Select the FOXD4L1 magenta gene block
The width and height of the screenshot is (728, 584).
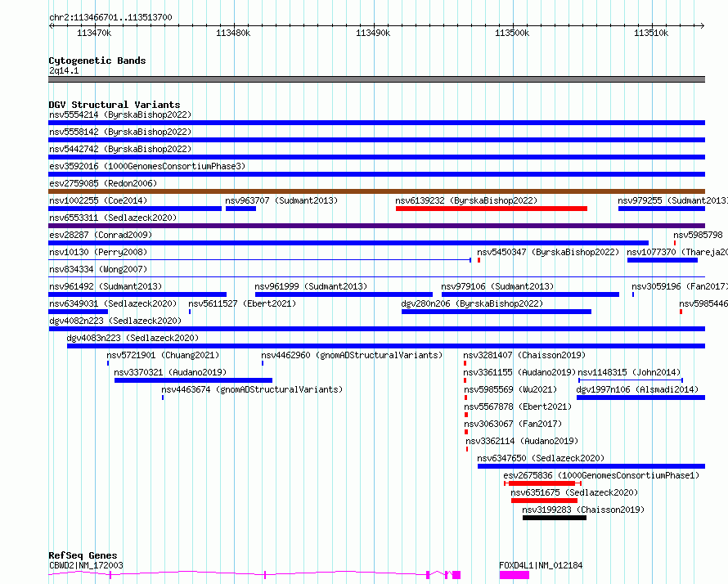click(x=515, y=575)
